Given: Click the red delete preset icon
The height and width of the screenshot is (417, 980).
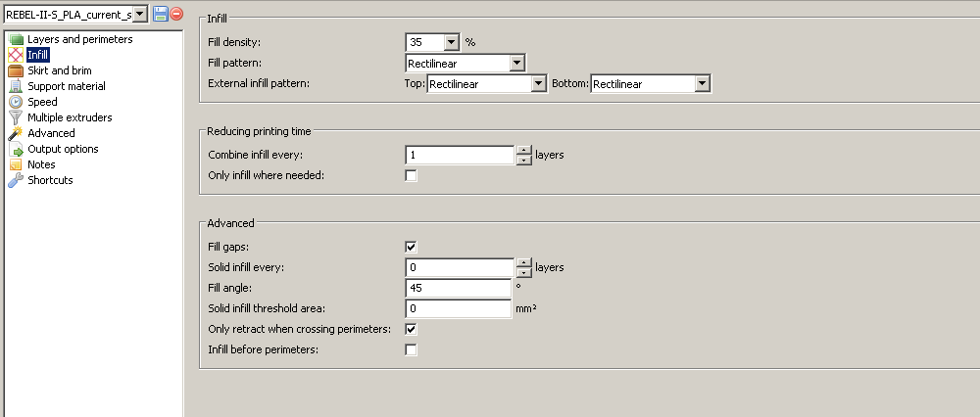Looking at the screenshot, I should 175,14.
